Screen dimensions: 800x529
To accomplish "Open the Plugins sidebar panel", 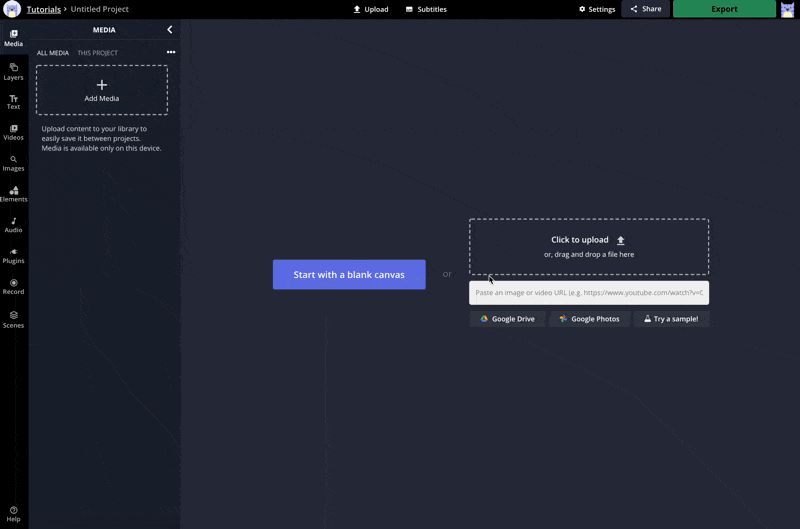I will [x=13, y=256].
